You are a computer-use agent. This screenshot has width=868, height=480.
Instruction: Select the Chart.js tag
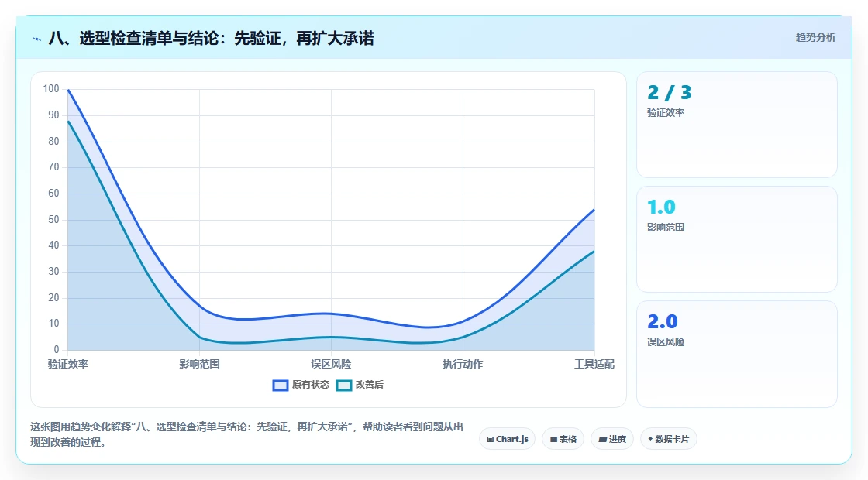pos(507,439)
